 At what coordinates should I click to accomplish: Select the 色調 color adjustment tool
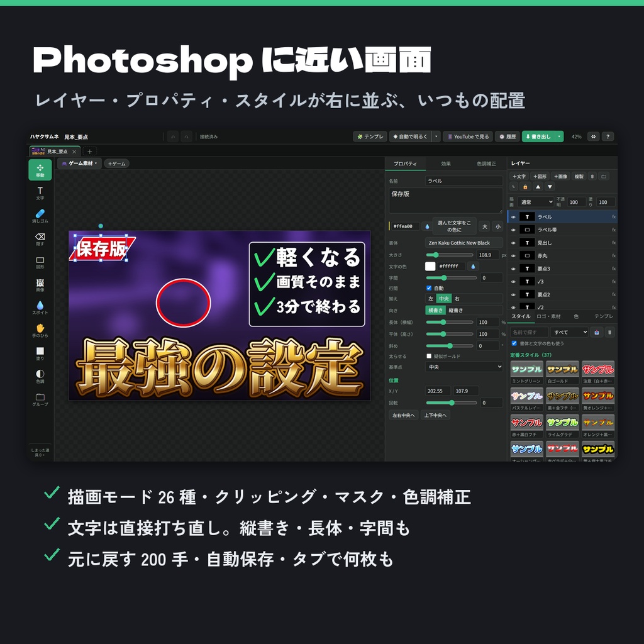tap(40, 377)
